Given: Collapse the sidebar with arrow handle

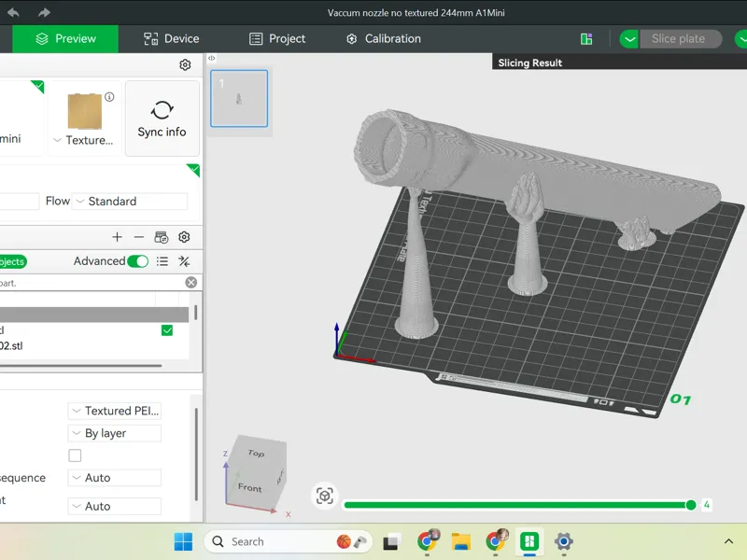Looking at the screenshot, I should tap(212, 58).
